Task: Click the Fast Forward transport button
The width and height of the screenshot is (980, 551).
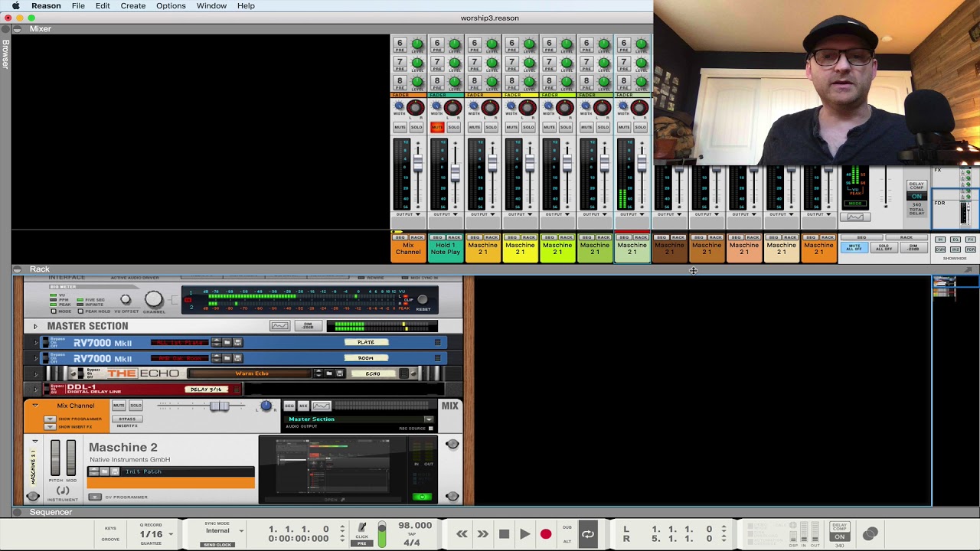Action: (x=482, y=534)
